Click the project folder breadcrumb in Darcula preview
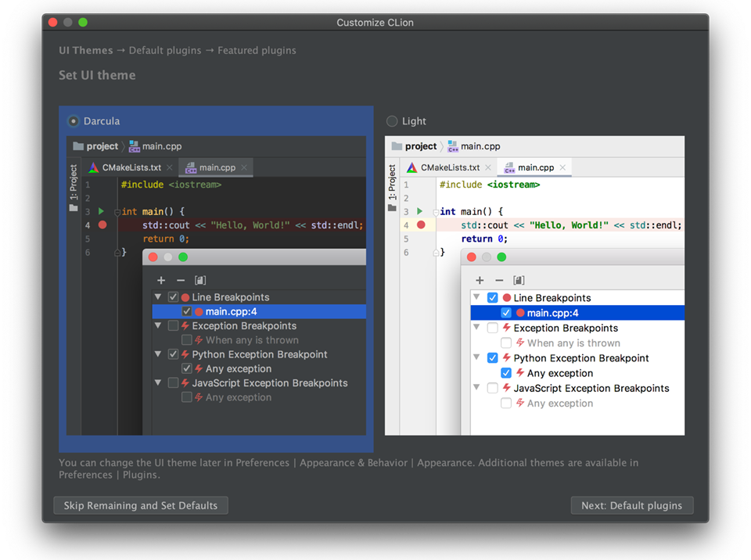The height and width of the screenshot is (560, 751). click(x=95, y=146)
